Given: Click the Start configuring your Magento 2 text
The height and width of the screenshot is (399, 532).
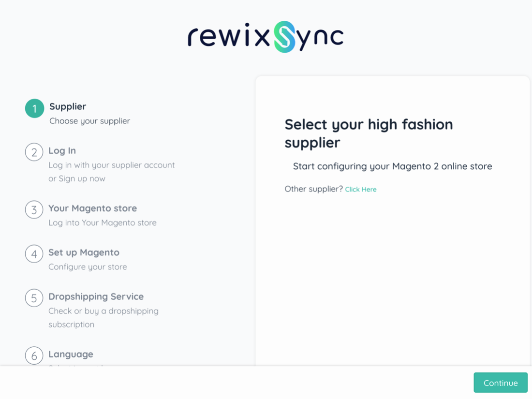Looking at the screenshot, I should (392, 166).
